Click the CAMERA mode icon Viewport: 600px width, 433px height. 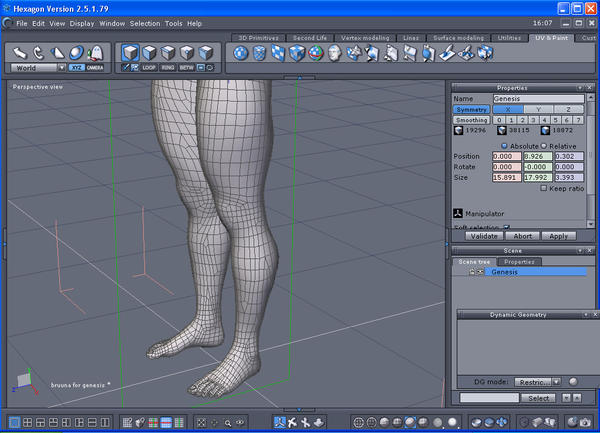[95, 68]
